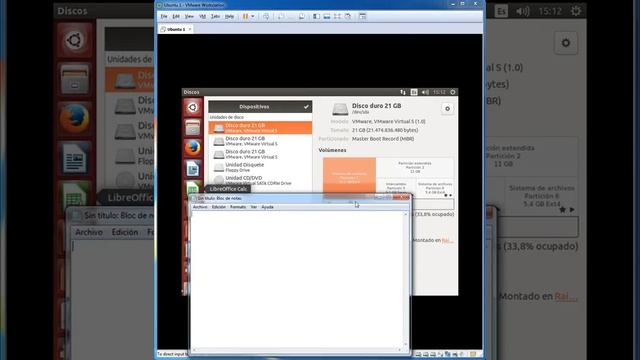
Task: Open Ayuda menu in Bloc de notas
Action: point(267,207)
